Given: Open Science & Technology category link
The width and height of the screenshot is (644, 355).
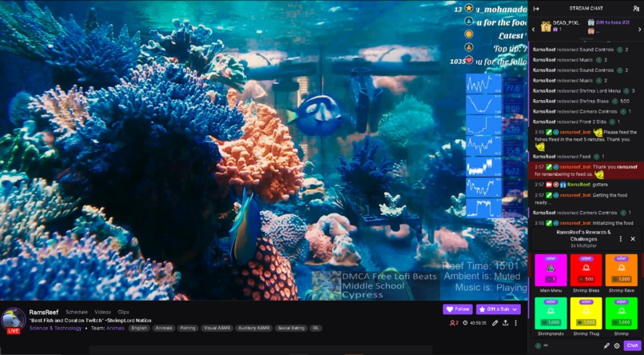Looking at the screenshot, I should pyautogui.click(x=55, y=329).
